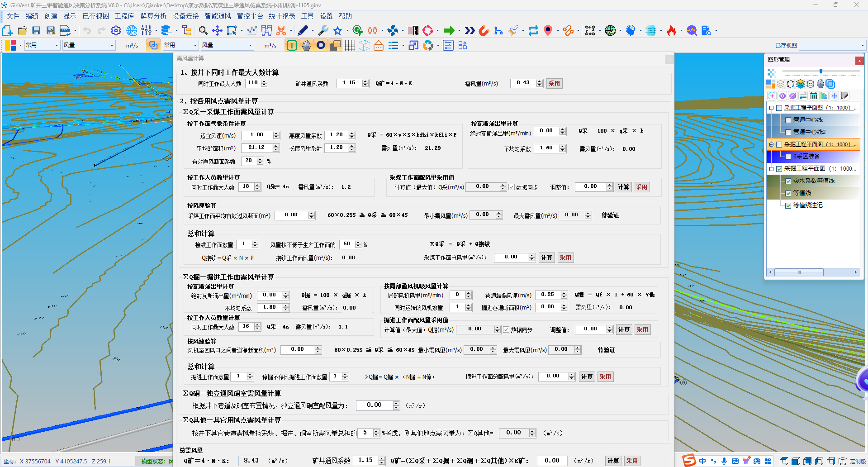Toggle the grid display icon
Image resolution: width=868 pixels, height=467 pixels.
350,45
